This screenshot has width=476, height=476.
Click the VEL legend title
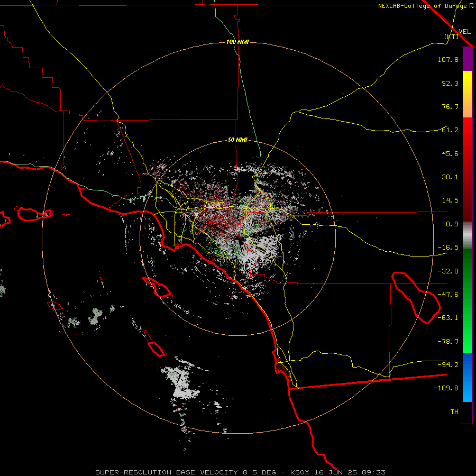pos(464,31)
